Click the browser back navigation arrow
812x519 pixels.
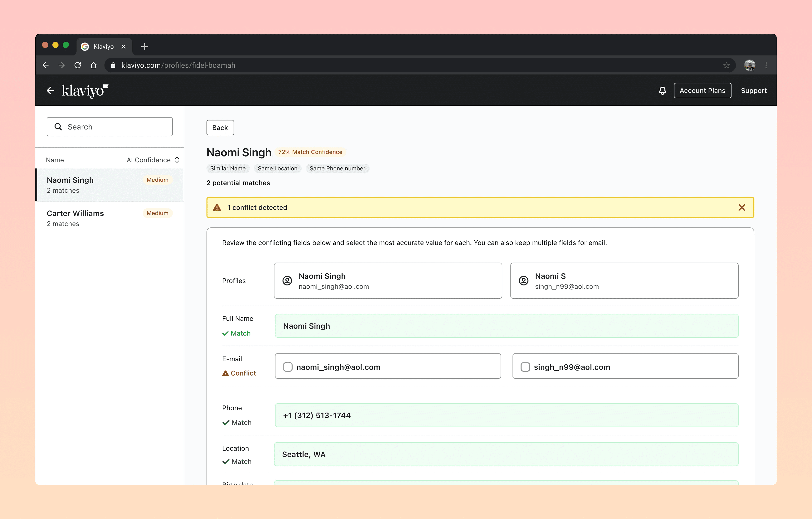tap(46, 65)
